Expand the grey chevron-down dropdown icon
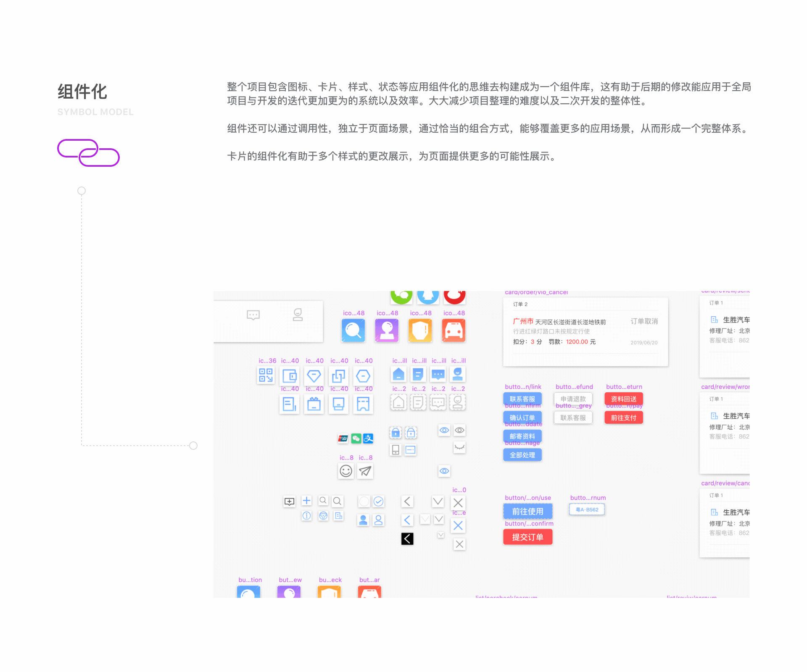The height and width of the screenshot is (672, 807). (438, 501)
